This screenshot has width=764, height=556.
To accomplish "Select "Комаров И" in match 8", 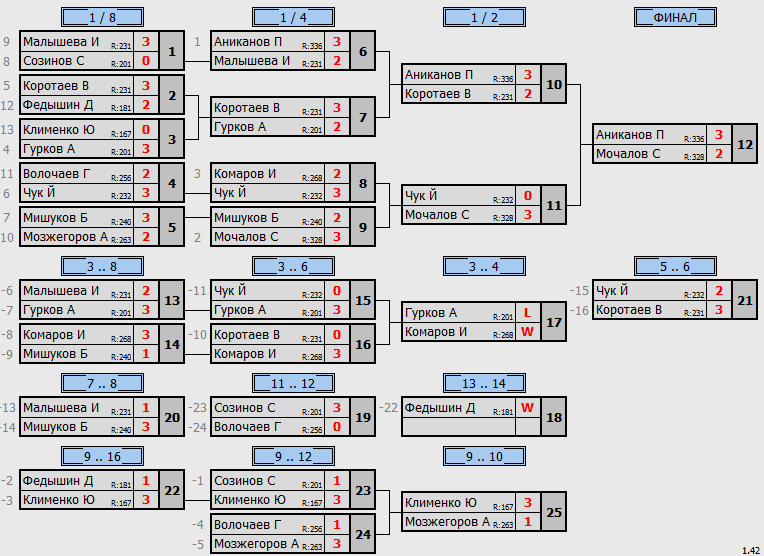I will [x=245, y=173].
